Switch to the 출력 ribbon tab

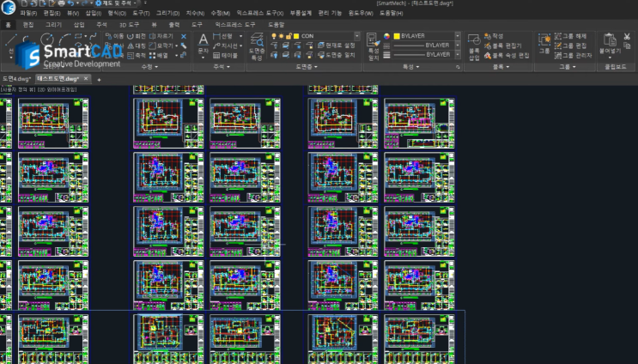point(174,25)
